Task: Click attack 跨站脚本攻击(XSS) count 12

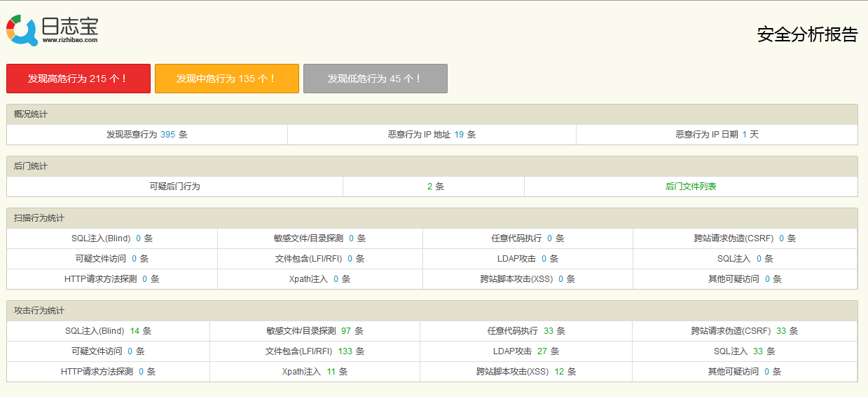Action: 559,372
